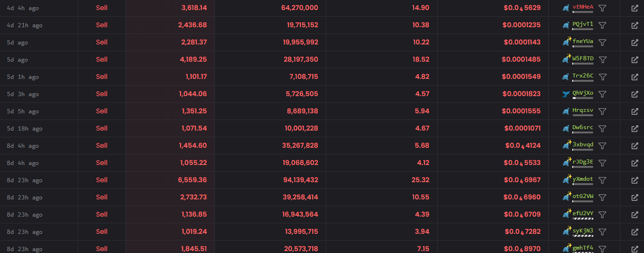Select maker efU2VY address
This screenshot has width=644, height=253.
tap(583, 213)
